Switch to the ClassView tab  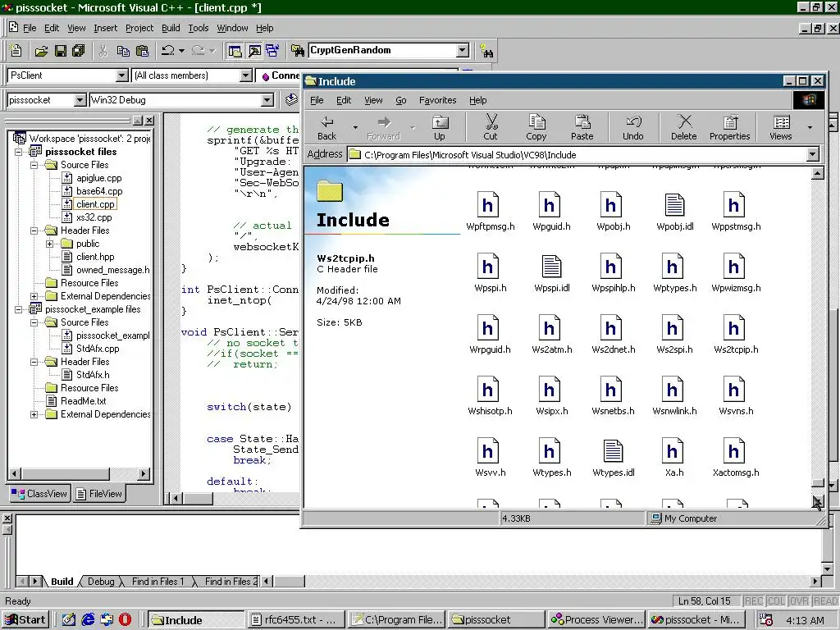click(39, 494)
